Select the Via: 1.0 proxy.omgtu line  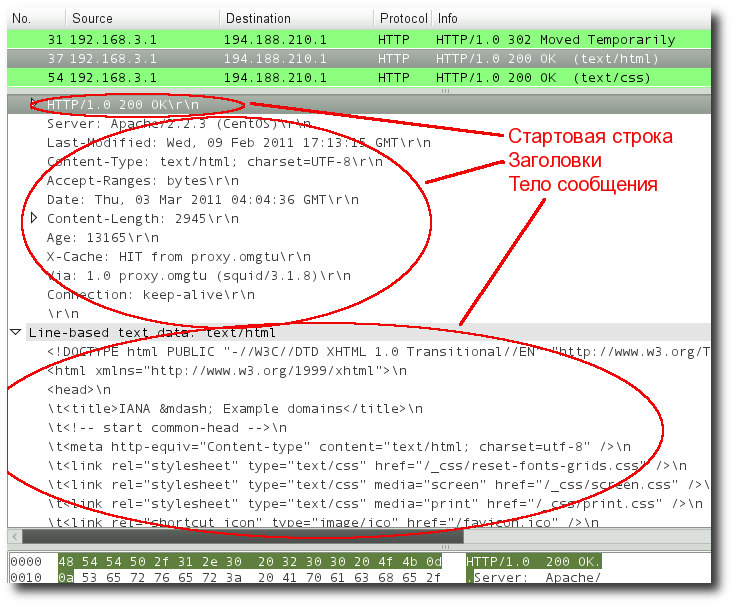[198, 275]
